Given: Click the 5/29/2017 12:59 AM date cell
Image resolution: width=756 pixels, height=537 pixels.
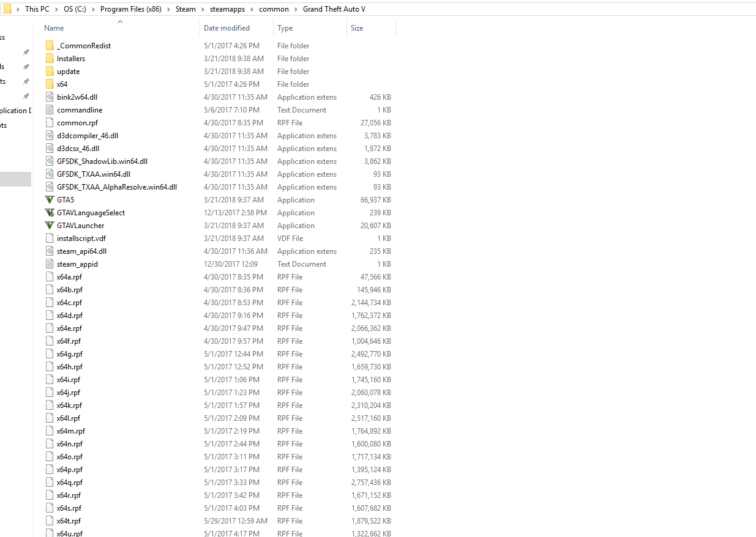Looking at the screenshot, I should click(x=236, y=521).
